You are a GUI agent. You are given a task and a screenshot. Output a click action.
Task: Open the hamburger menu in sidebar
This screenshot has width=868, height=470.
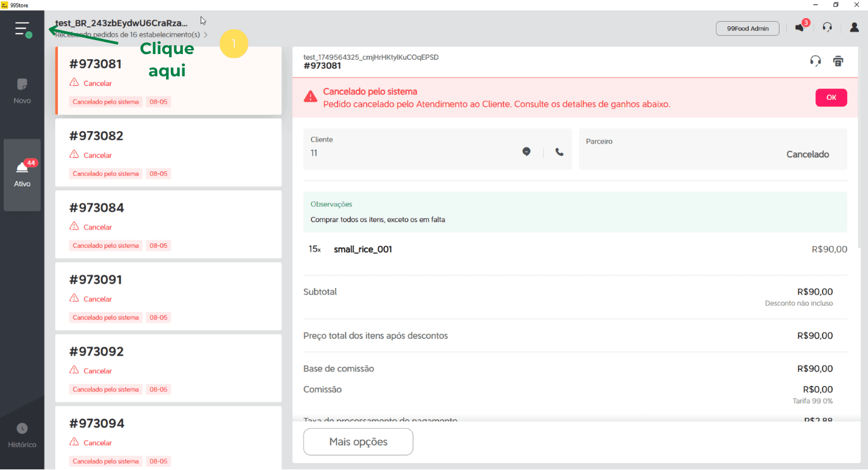(23, 29)
